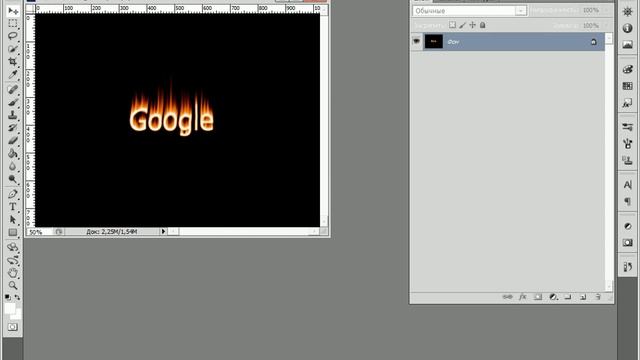
Task: Create a new layer
Action: point(583,297)
